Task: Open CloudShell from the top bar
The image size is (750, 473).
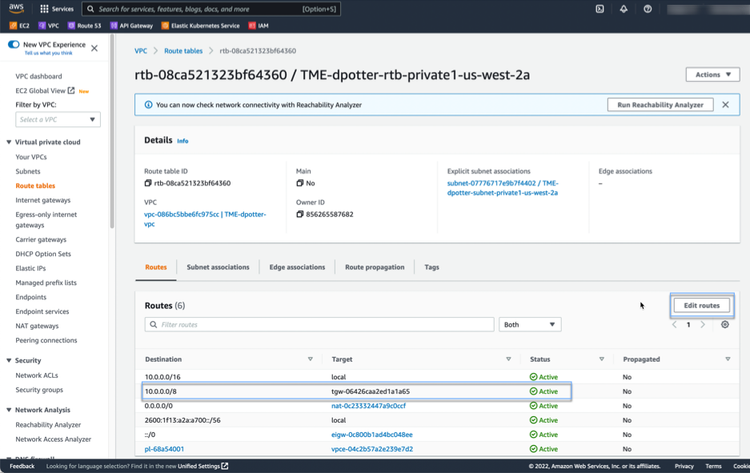Action: coord(599,9)
